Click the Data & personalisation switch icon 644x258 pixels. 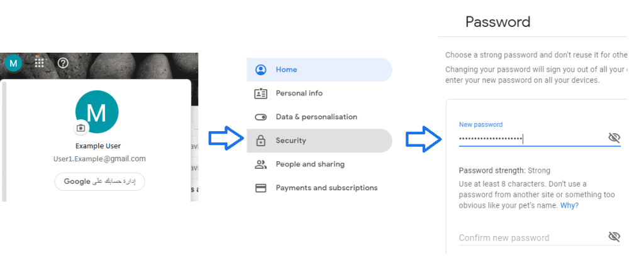pos(260,117)
